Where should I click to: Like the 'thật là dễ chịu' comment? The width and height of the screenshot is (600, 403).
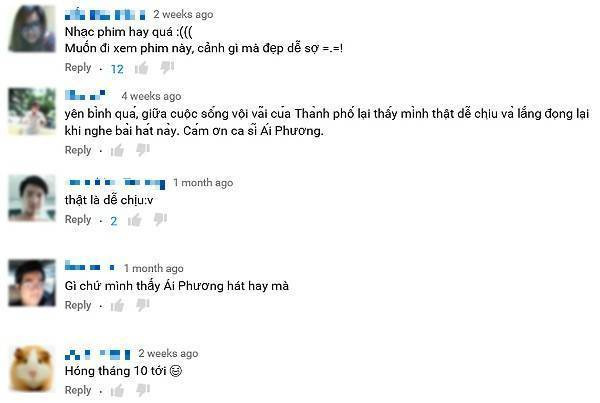[135, 220]
